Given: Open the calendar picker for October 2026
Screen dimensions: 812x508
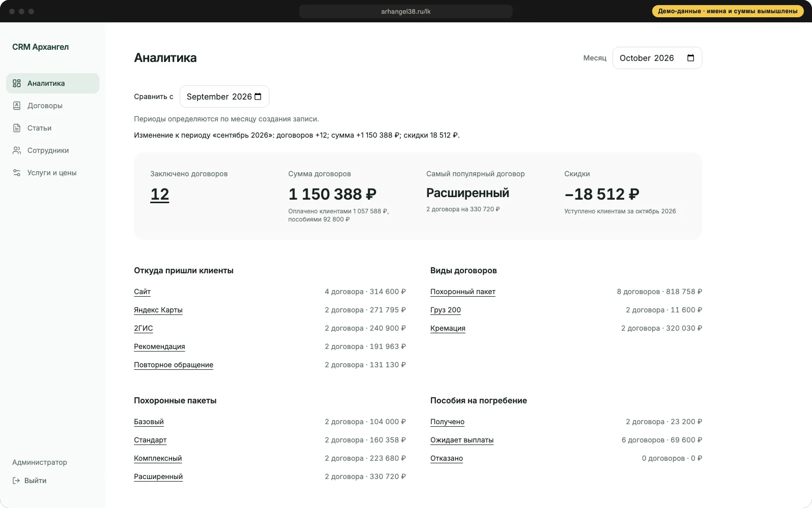Looking at the screenshot, I should 691,58.
